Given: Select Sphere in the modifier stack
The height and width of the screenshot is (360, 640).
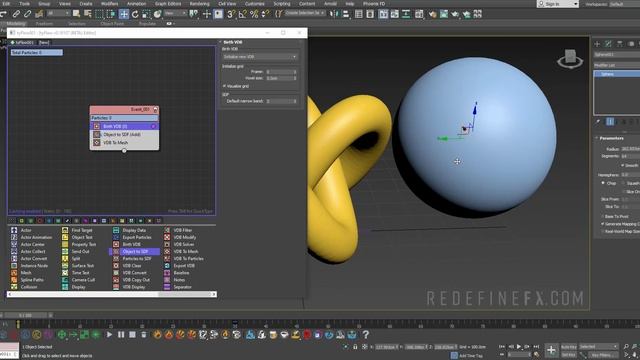Looking at the screenshot, I should pyautogui.click(x=617, y=74).
